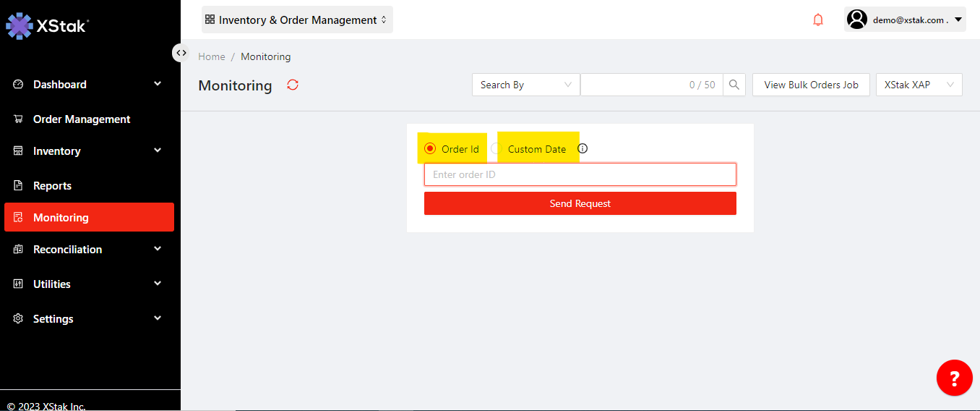This screenshot has width=980, height=411.
Task: Open the Search By dropdown
Action: pyautogui.click(x=525, y=85)
